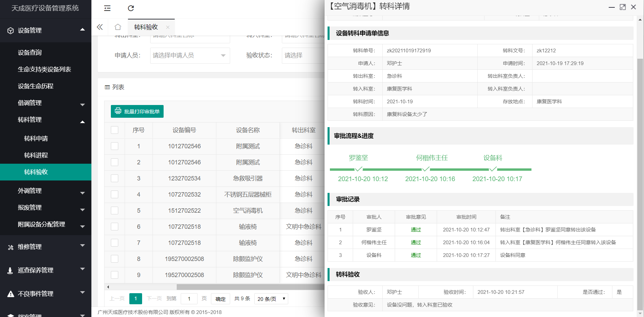The image size is (644, 317).
Task: Click the 设备编号 column header
Action: click(x=184, y=130)
